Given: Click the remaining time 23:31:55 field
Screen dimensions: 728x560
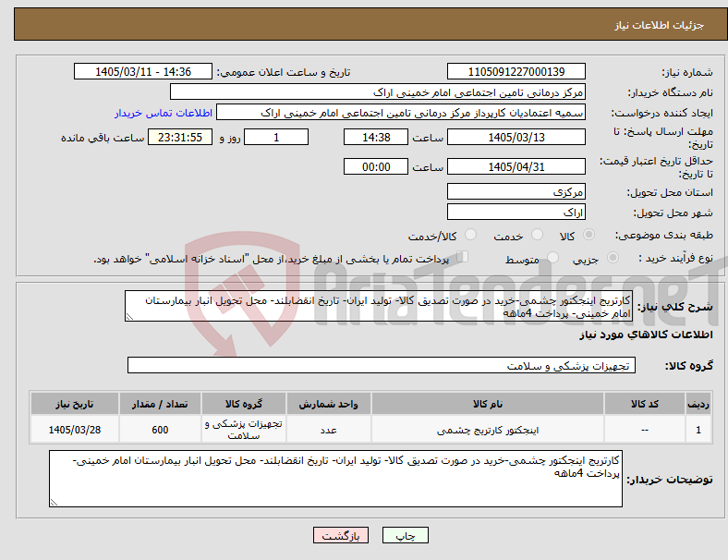Looking at the screenshot, I should [180, 137].
